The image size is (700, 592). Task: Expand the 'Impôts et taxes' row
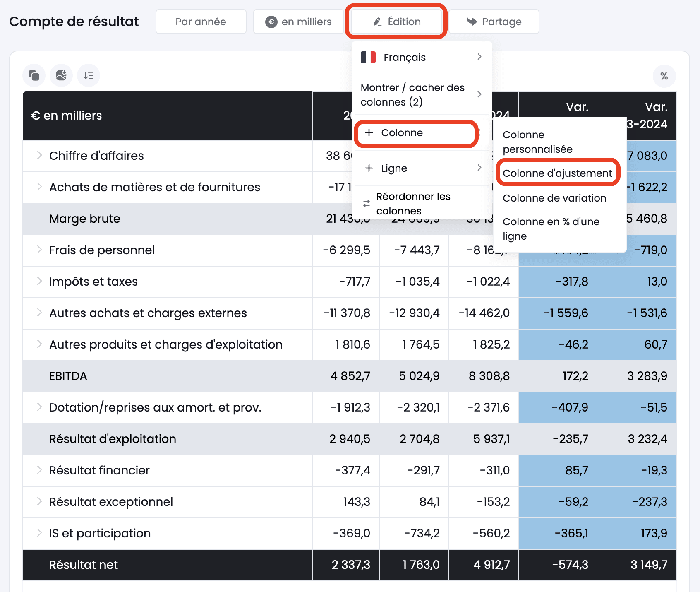point(39,281)
